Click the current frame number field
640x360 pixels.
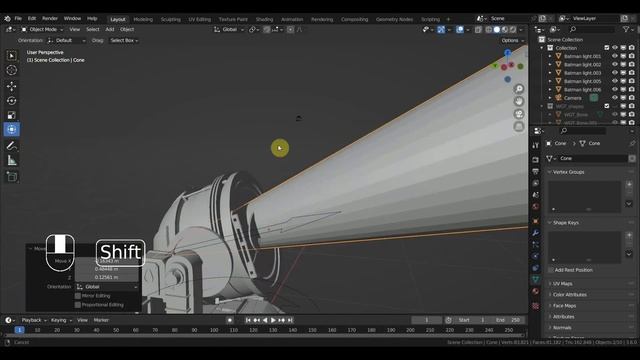click(427, 320)
